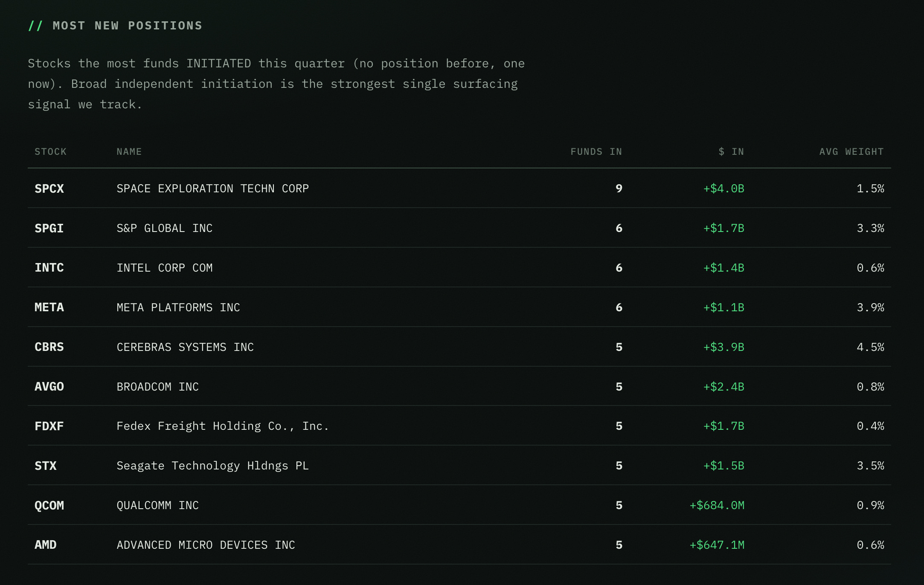Click the +$1.7B value in FDXF row
This screenshot has width=924, height=585.
tap(724, 426)
